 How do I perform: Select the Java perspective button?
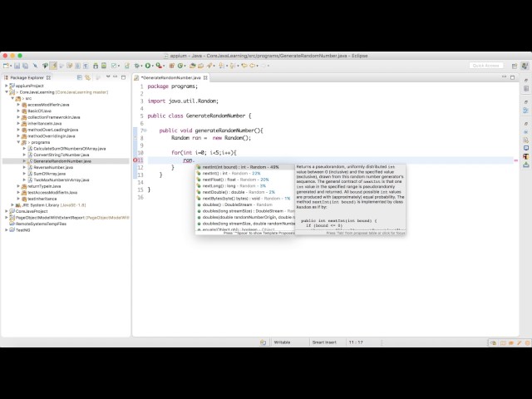pos(525,66)
